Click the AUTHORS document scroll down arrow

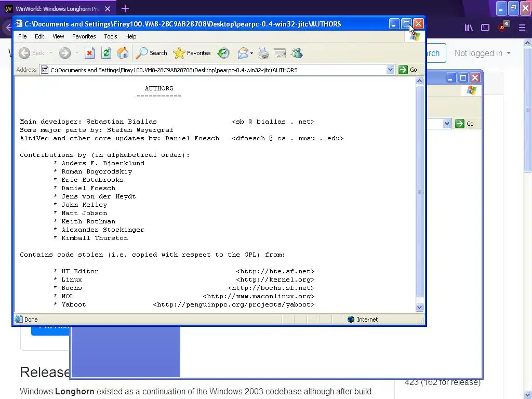[x=419, y=308]
